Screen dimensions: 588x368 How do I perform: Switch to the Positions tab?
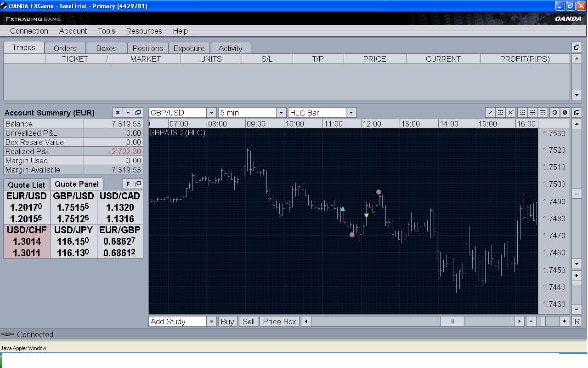click(148, 48)
